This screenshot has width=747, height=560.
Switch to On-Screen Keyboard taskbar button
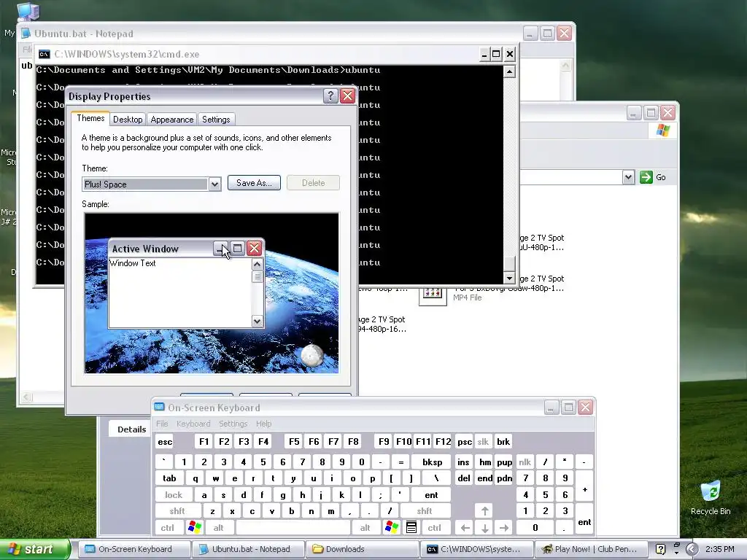coord(134,549)
